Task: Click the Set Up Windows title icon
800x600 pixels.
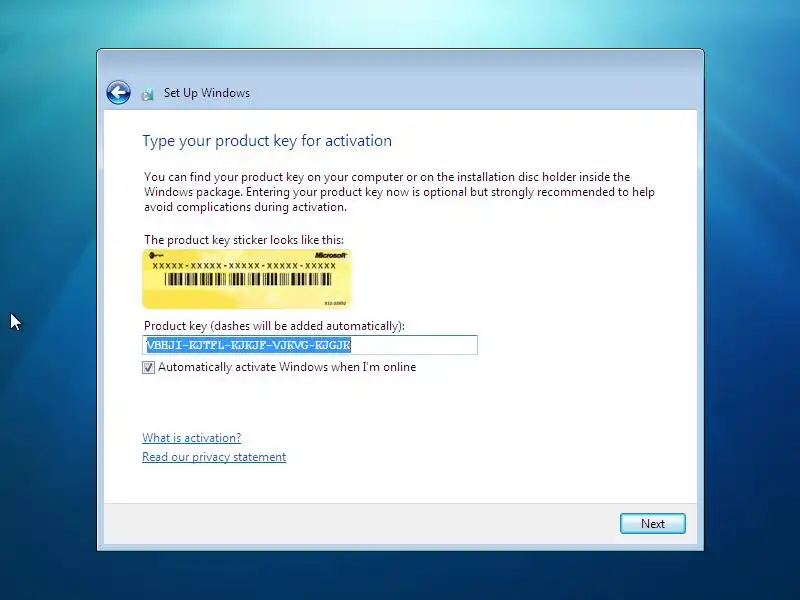Action: click(x=148, y=93)
